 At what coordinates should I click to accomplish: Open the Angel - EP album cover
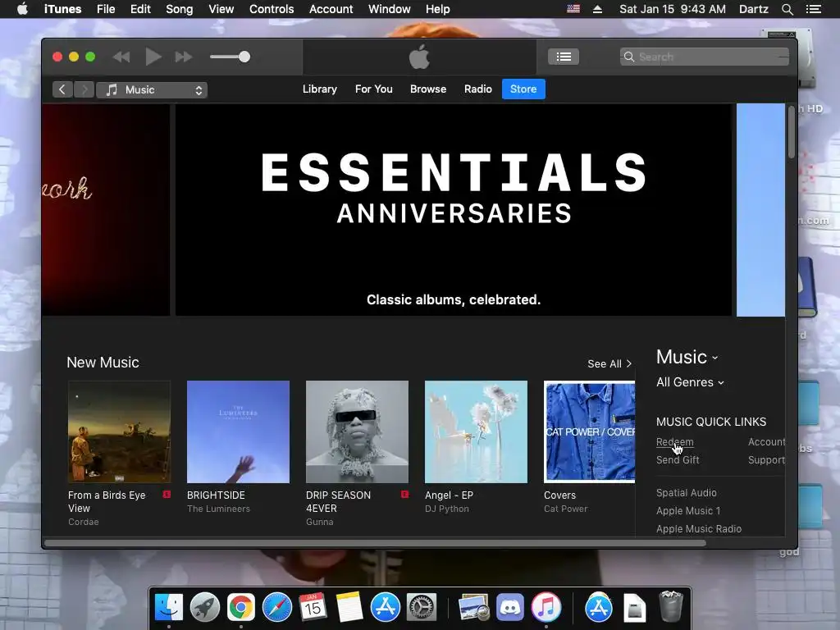pyautogui.click(x=477, y=431)
